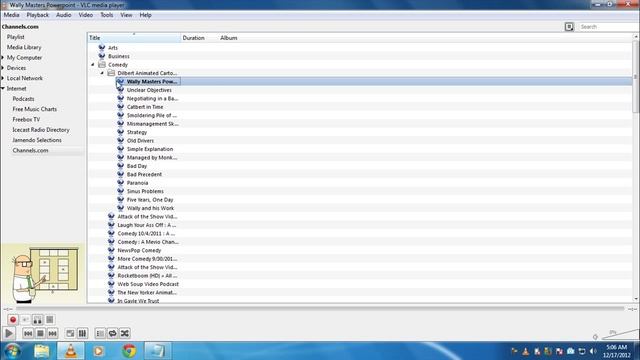This screenshot has height=360, width=640.
Task: Select Channels.com in the sidebar
Action: point(30,150)
